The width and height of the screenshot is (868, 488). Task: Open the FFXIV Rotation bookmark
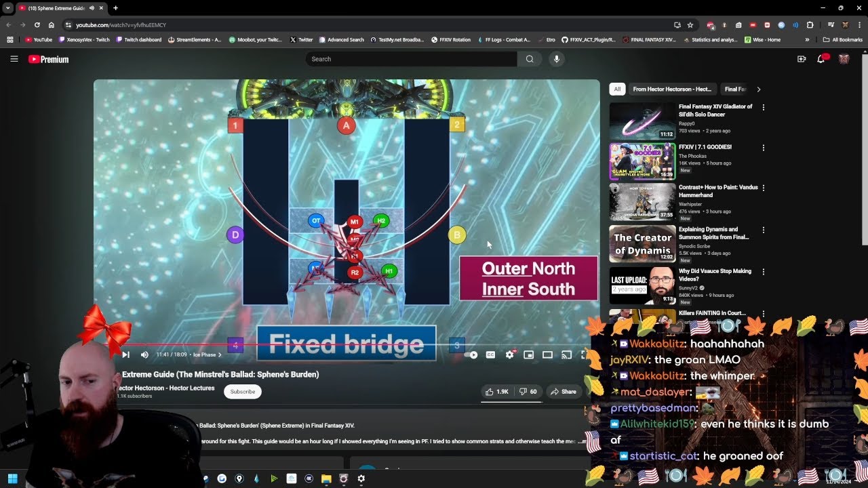[x=451, y=40]
